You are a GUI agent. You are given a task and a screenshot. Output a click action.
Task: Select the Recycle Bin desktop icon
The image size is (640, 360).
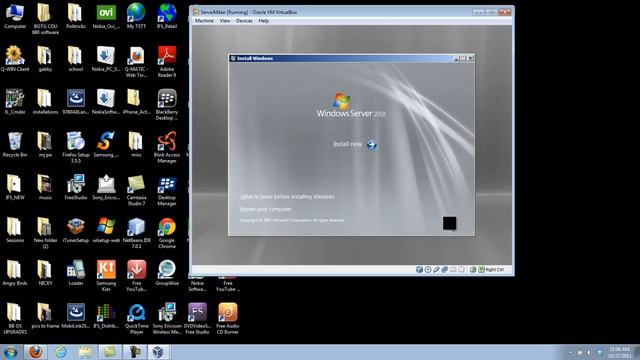[15, 145]
